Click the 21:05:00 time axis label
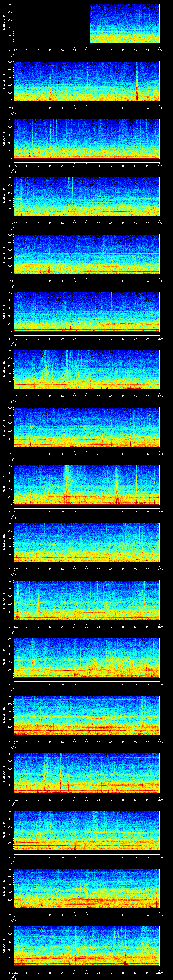Image resolution: width=173 pixels, height=980 pixels. click(13, 108)
